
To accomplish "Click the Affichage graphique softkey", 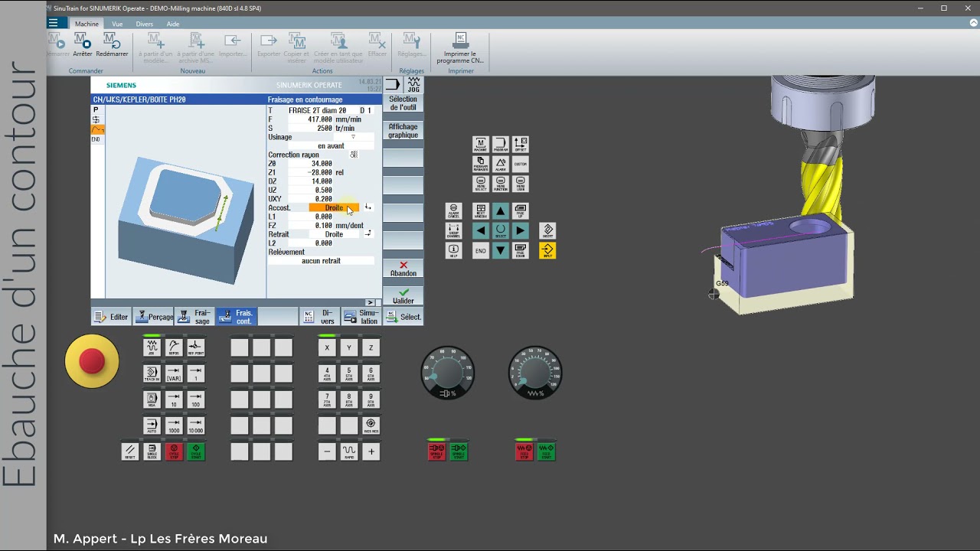I will 403,131.
